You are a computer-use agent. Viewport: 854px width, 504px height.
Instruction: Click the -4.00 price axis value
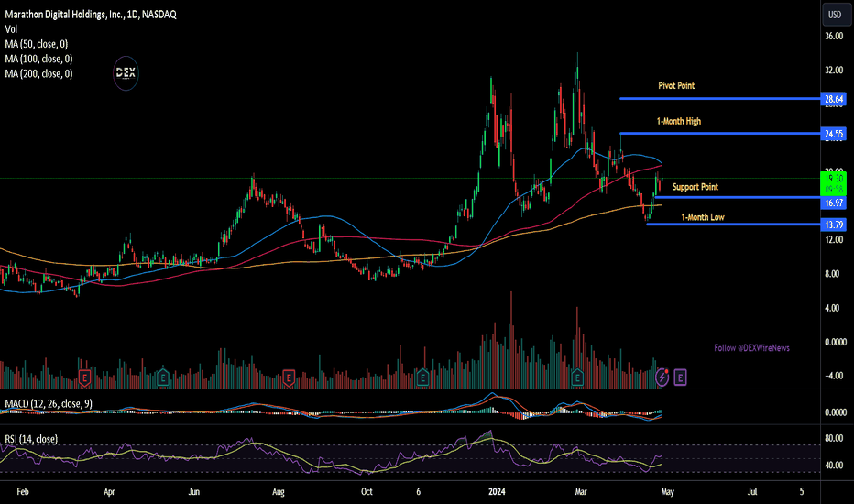click(x=832, y=376)
